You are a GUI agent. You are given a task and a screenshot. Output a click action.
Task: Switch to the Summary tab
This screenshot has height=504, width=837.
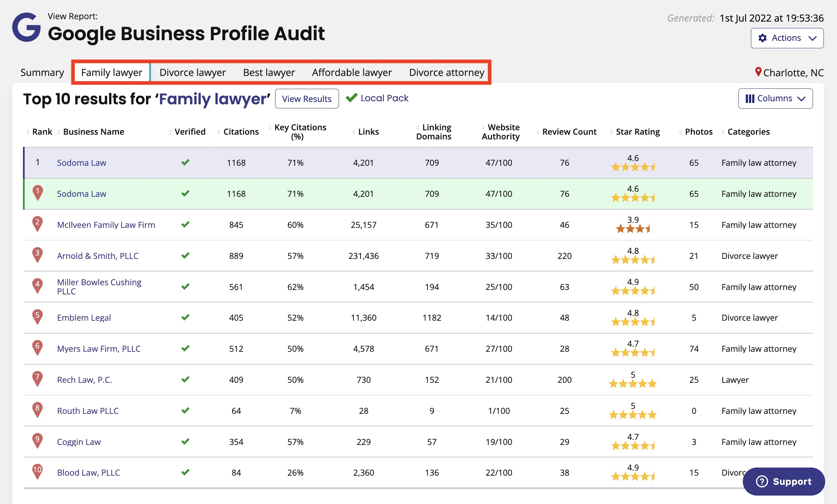pos(42,72)
